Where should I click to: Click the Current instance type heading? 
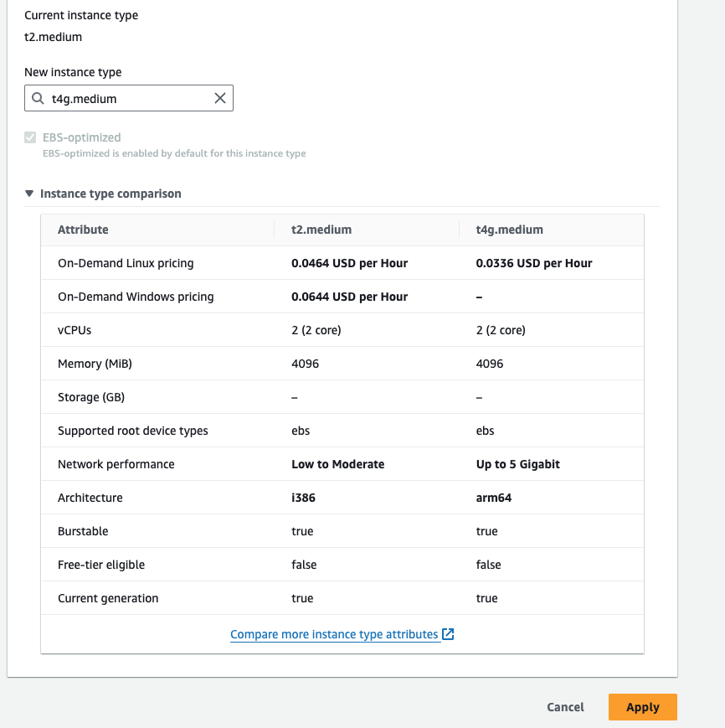coord(81,15)
